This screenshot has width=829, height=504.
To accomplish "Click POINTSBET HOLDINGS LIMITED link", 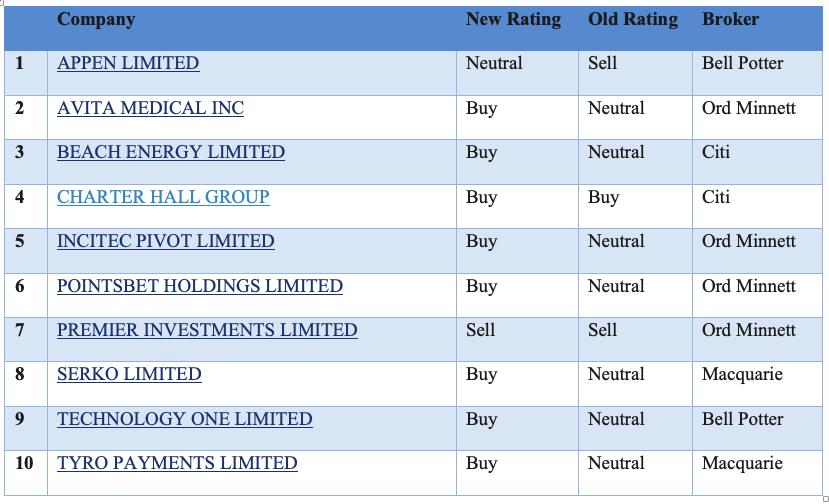I will pyautogui.click(x=200, y=286).
